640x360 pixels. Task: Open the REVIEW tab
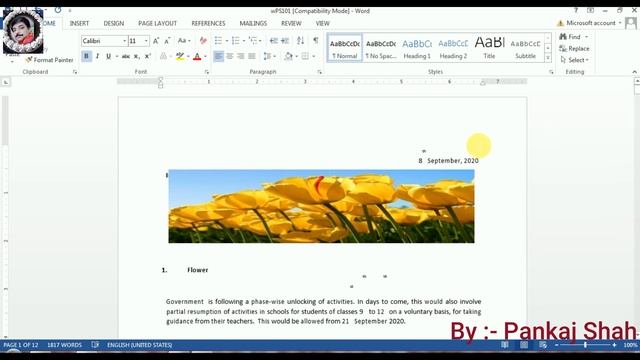(x=291, y=24)
